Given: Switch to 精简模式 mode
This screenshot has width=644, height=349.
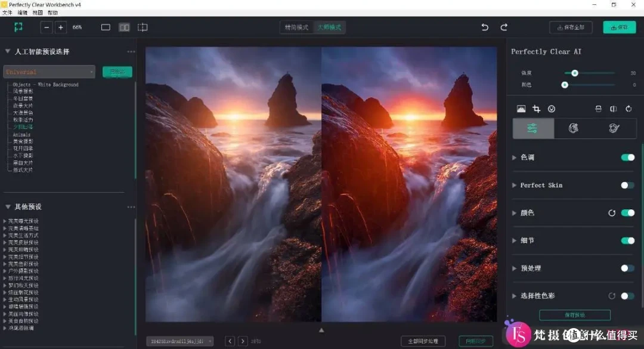Looking at the screenshot, I should [296, 27].
